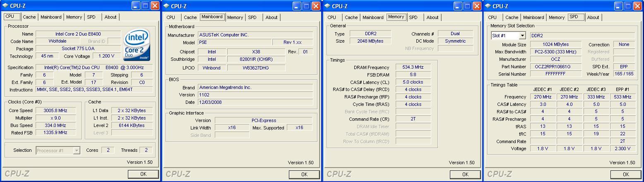Open About tab in the Memory window
The width and height of the screenshot is (644, 182).
pyautogui.click(x=433, y=17)
